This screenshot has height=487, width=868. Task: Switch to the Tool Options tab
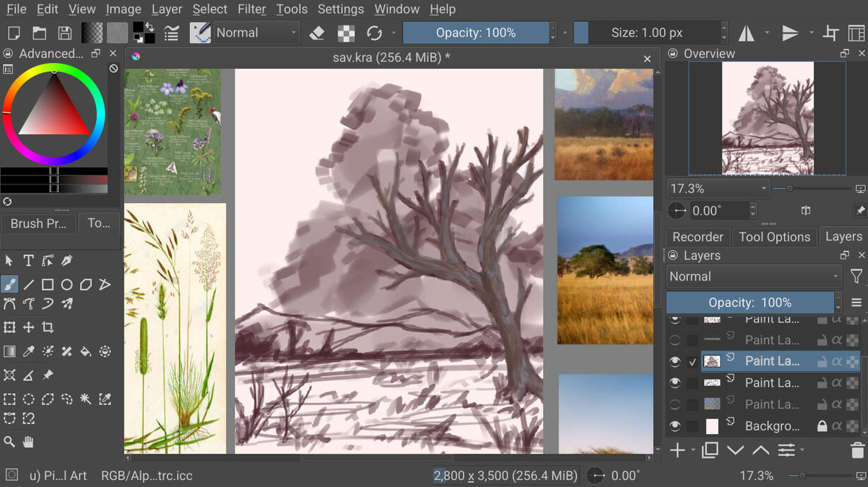pos(774,237)
